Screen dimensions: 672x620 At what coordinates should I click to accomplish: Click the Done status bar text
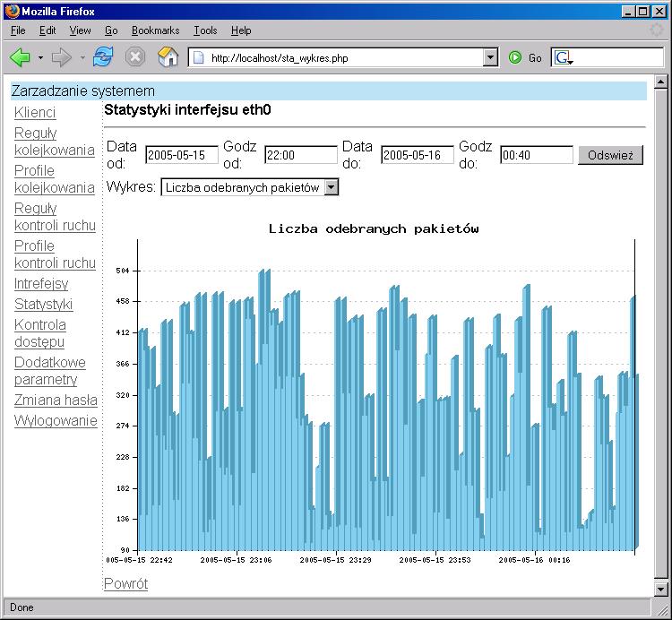tap(22, 607)
